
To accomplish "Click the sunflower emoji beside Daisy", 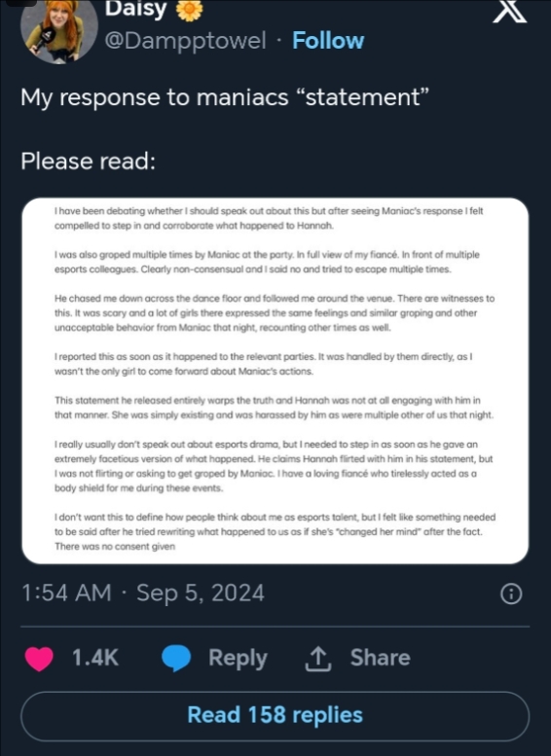I will coord(190,10).
